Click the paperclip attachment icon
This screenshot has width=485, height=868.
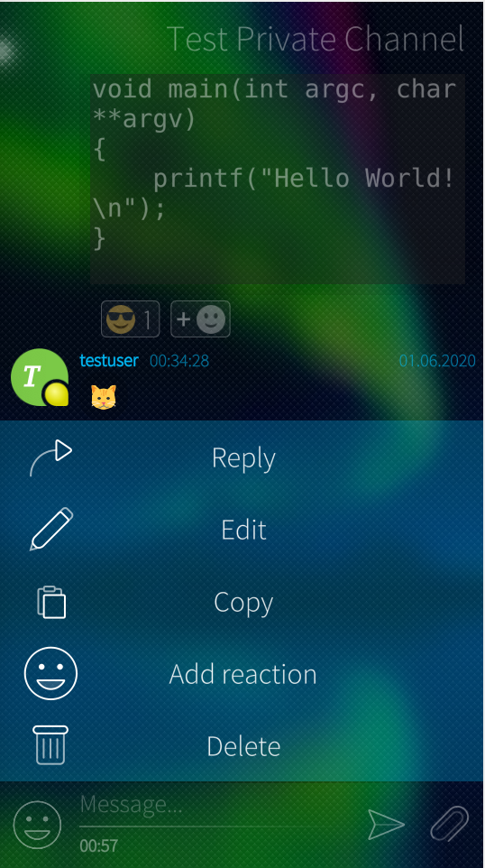click(450, 825)
